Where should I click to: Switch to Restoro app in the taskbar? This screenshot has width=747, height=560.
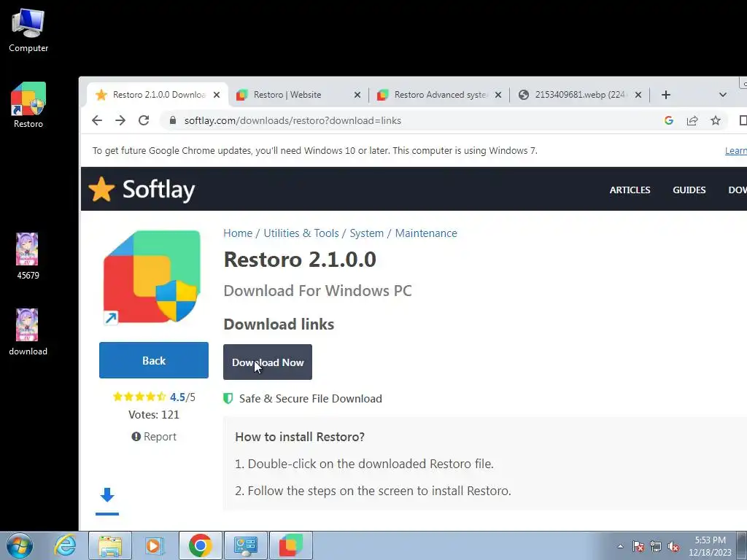pyautogui.click(x=291, y=545)
